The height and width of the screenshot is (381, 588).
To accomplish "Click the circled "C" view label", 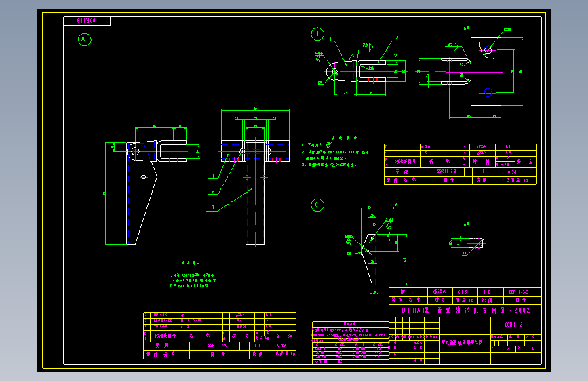I will click(317, 205).
